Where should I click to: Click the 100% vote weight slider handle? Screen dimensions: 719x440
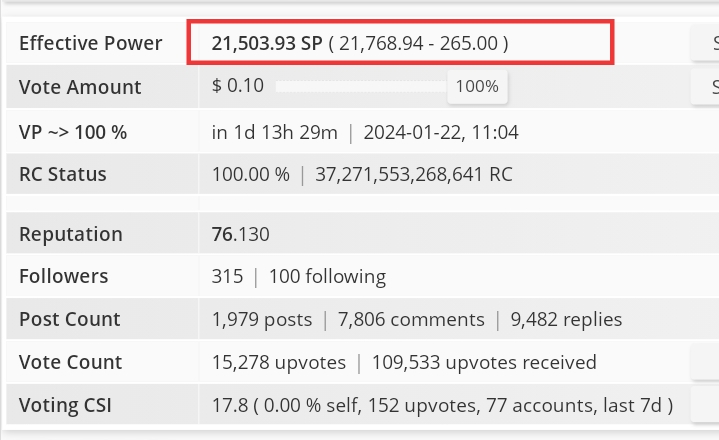(x=477, y=87)
